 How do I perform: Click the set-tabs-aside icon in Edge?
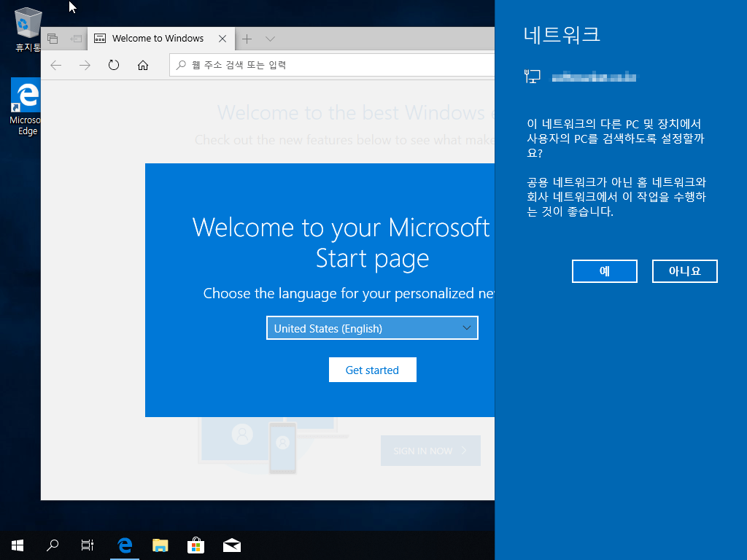(76, 39)
